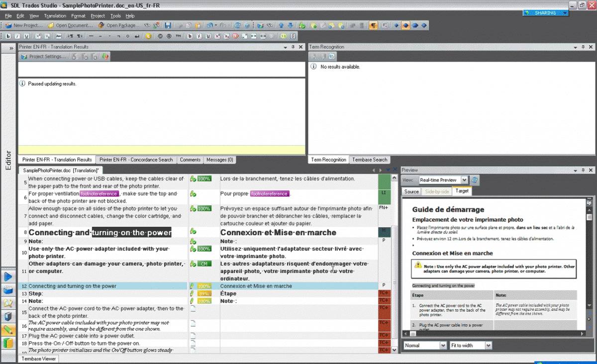This screenshot has height=364, width=597.
Task: Open the Normal style dropdown in Preview
Action: [443, 346]
